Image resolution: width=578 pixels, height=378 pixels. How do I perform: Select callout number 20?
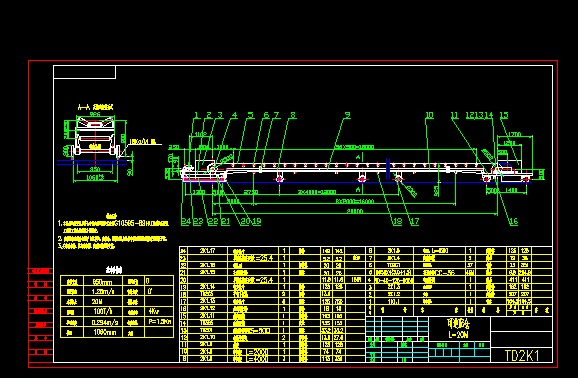(245, 221)
